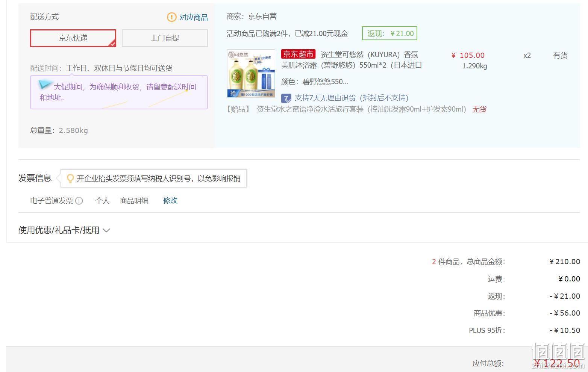Click the -¥56.00 商品优惠 value
Screen dimensions: 588x372
[565, 313]
